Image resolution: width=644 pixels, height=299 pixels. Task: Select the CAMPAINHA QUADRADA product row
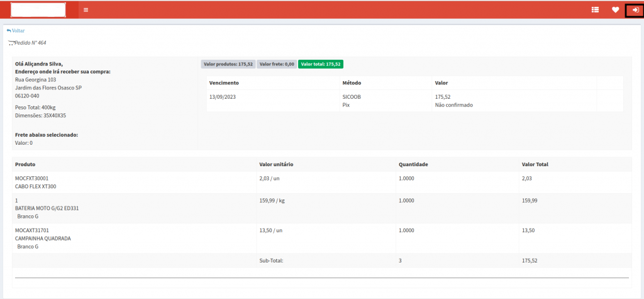pyautogui.click(x=43, y=239)
